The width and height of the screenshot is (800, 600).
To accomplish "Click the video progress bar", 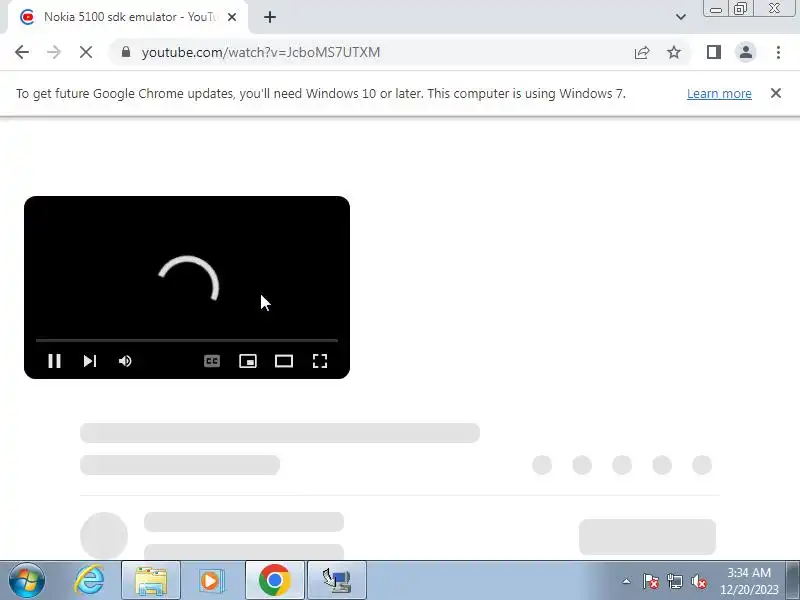I will click(x=187, y=340).
